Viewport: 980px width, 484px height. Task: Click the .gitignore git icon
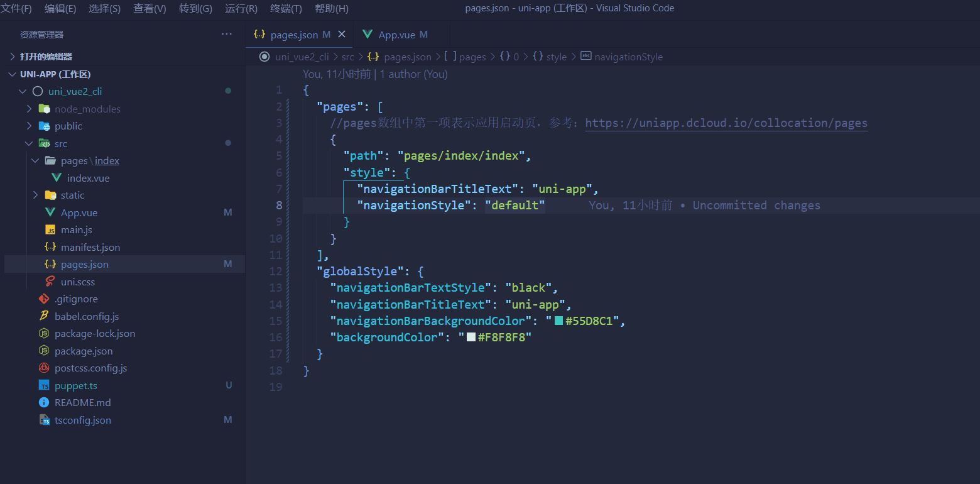pos(43,299)
